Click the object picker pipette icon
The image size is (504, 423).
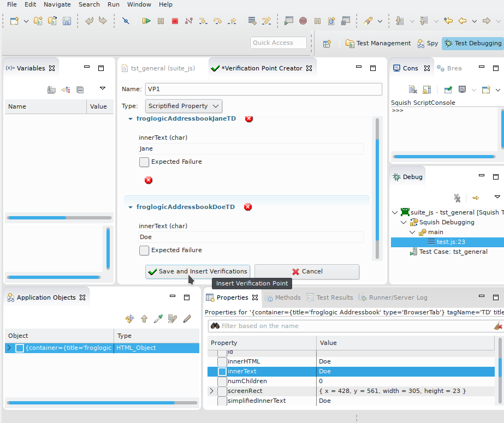click(x=158, y=319)
